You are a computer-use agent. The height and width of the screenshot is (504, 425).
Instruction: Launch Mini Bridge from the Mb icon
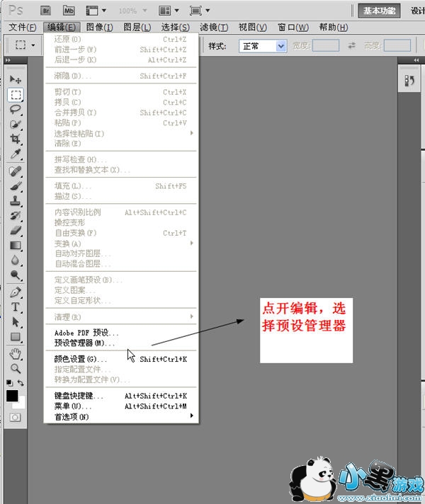(69, 11)
